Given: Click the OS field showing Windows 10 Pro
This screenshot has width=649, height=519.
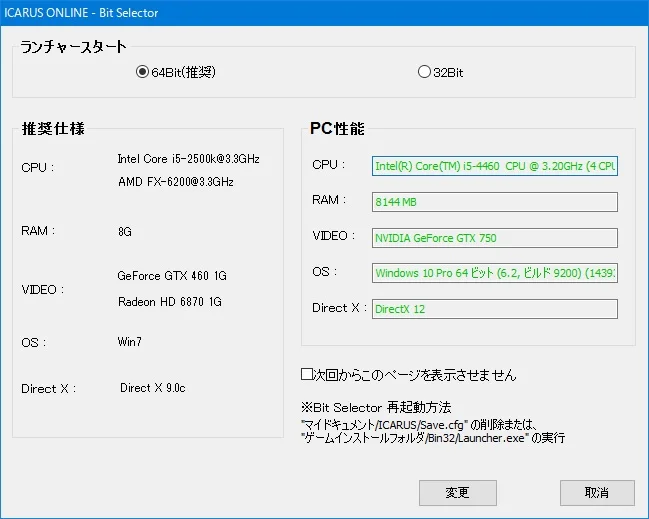Looking at the screenshot, I should click(x=495, y=273).
